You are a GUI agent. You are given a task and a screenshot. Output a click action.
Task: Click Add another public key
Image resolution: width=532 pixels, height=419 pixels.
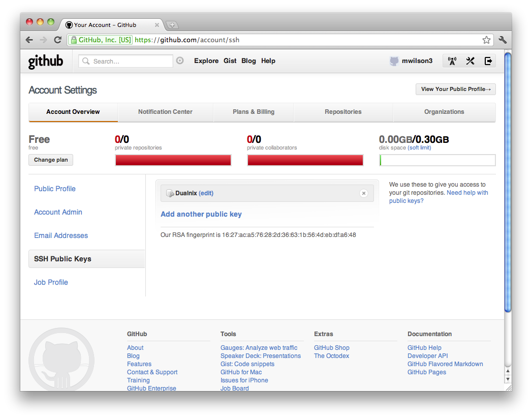point(201,214)
